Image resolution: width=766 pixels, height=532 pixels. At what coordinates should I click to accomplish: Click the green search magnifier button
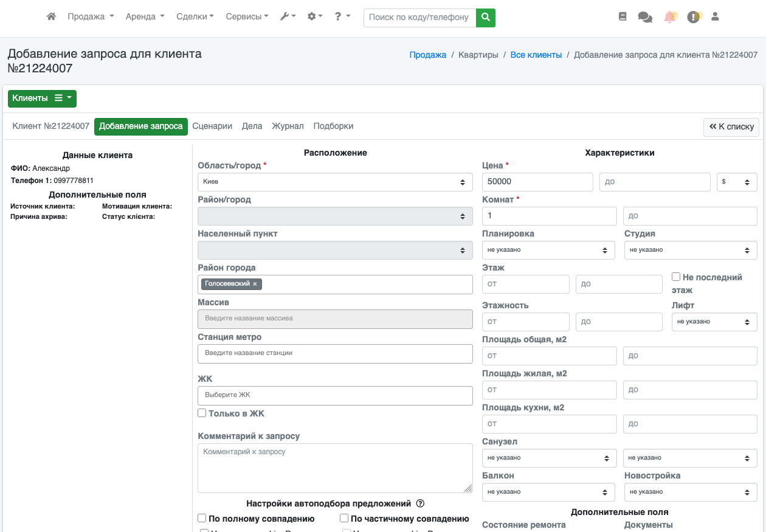485,18
